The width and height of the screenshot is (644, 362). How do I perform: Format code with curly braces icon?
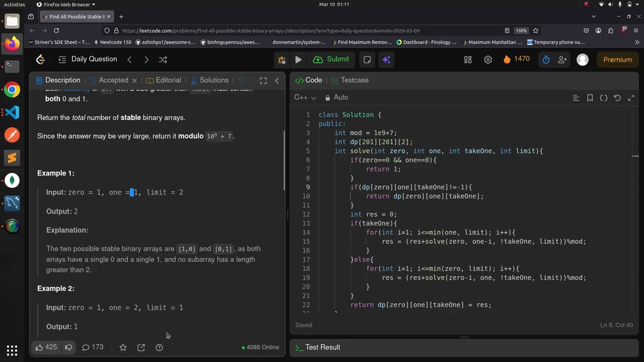click(x=604, y=98)
